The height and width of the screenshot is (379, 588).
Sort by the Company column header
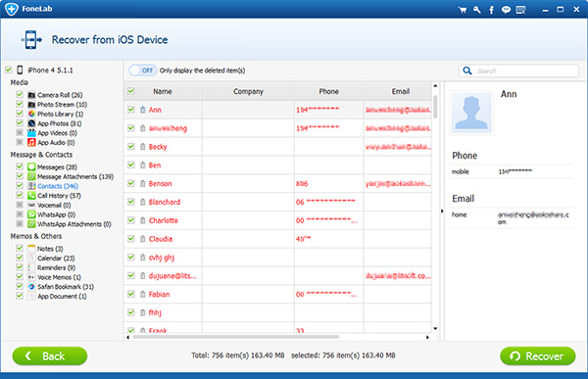click(248, 91)
